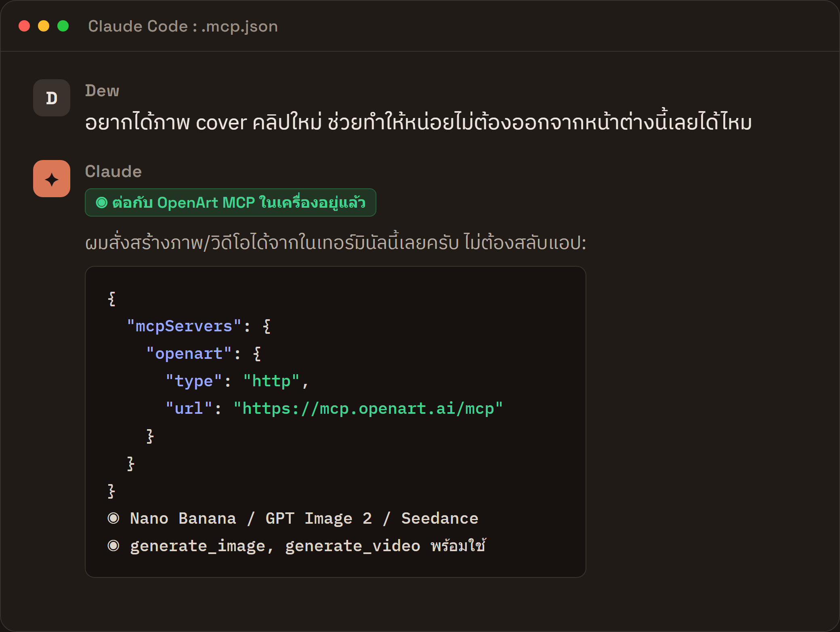Click the green maximize window dot
Viewport: 840px width, 632px height.
[63, 26]
